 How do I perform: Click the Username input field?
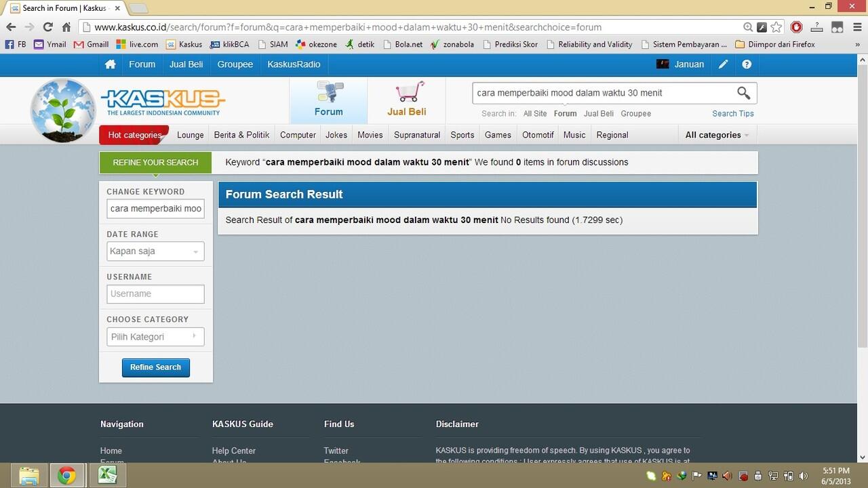click(155, 294)
